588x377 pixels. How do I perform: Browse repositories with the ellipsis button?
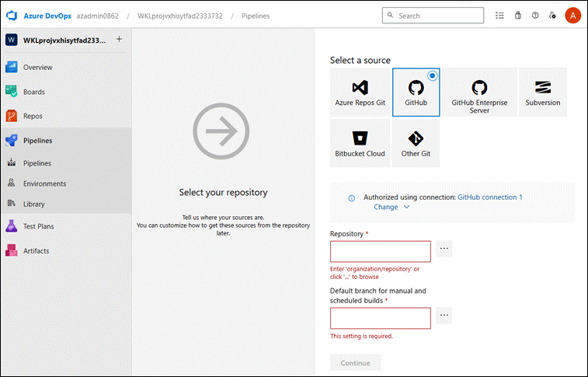[x=444, y=249]
